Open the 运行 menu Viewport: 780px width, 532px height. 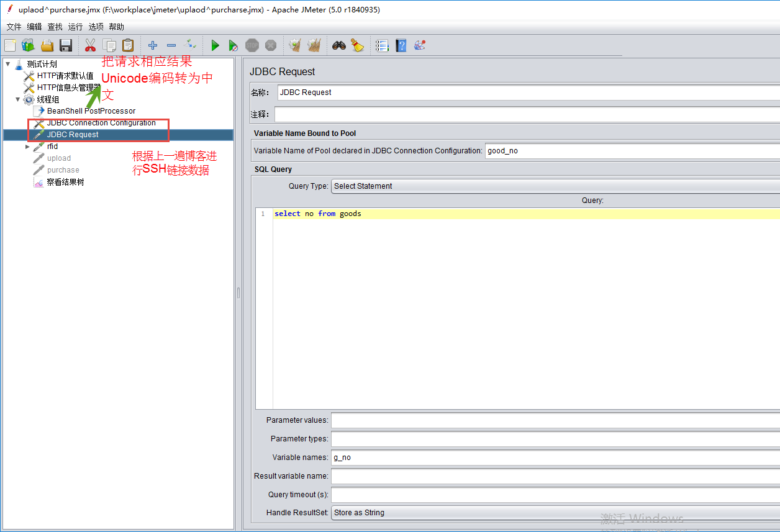pyautogui.click(x=75, y=27)
